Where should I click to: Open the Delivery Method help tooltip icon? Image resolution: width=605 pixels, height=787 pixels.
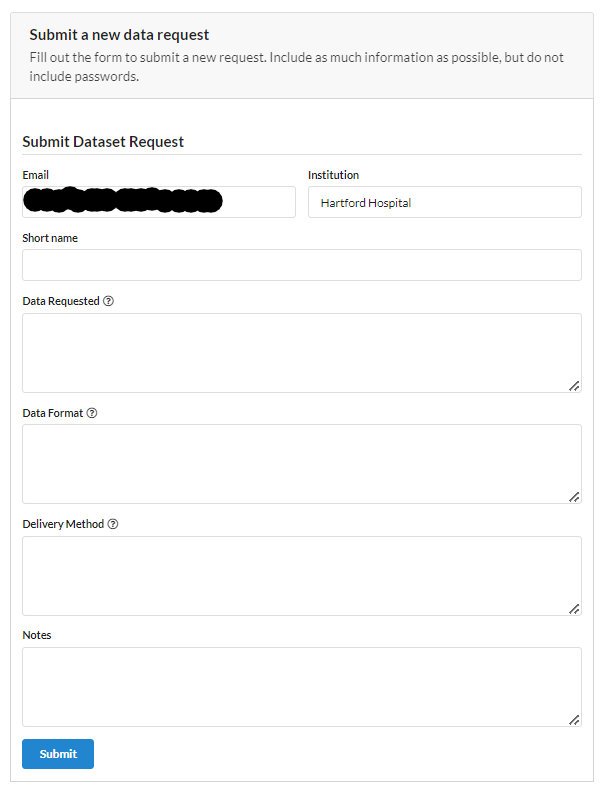113,524
